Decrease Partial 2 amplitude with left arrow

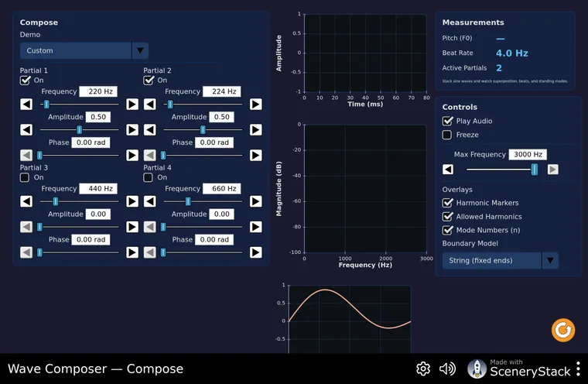[x=150, y=130]
